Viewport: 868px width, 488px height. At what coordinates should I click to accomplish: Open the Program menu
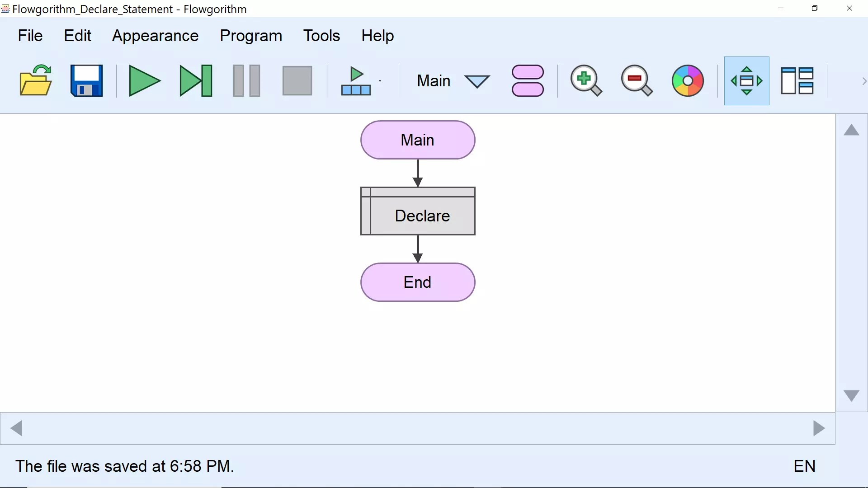click(251, 36)
